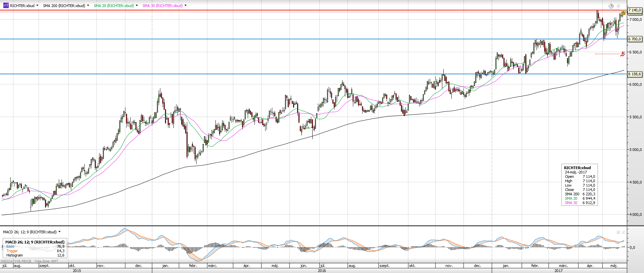Click the júl. month label under 2015
Image resolution: width=644 pixels, height=273 pixels.
(x=5, y=266)
